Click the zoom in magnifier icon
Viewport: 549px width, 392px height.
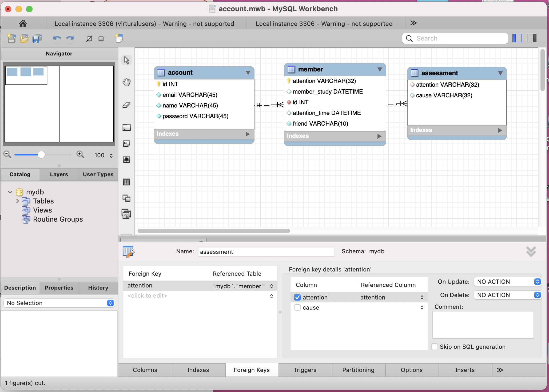[80, 154]
